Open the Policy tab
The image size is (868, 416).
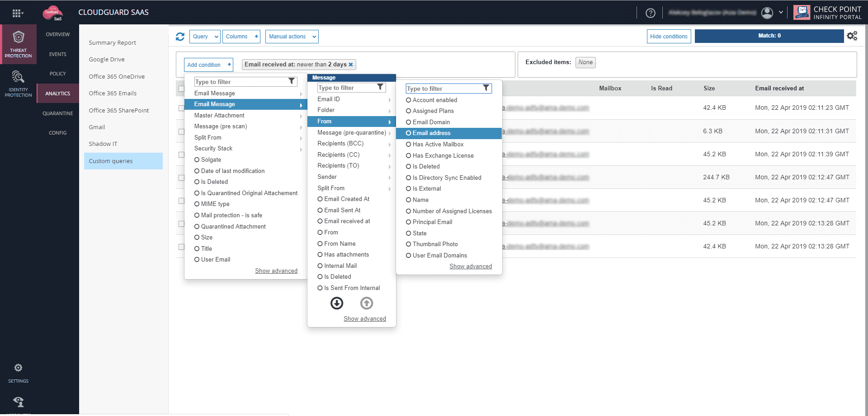click(58, 74)
